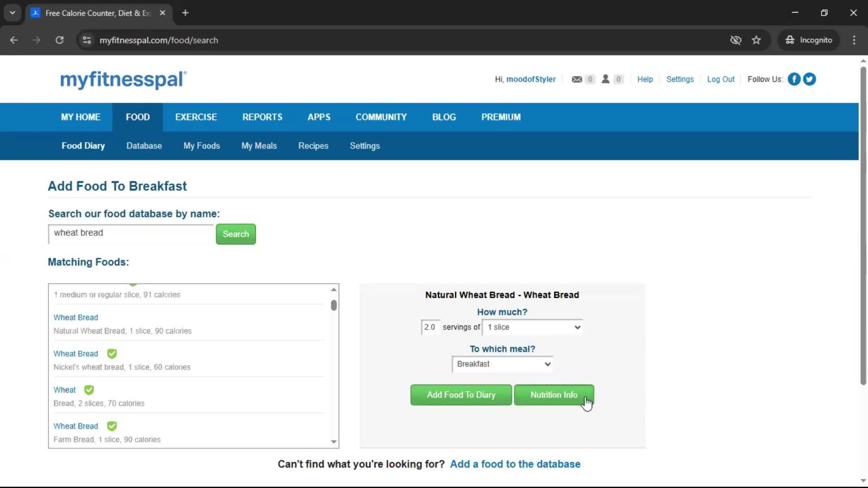The image size is (868, 488).
Task: Open Settings link in header
Action: [x=680, y=79]
